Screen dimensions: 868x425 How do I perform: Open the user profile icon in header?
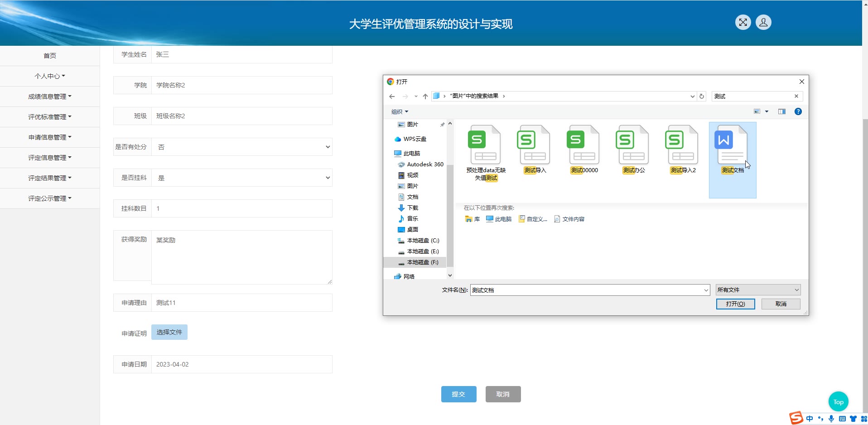pos(763,22)
